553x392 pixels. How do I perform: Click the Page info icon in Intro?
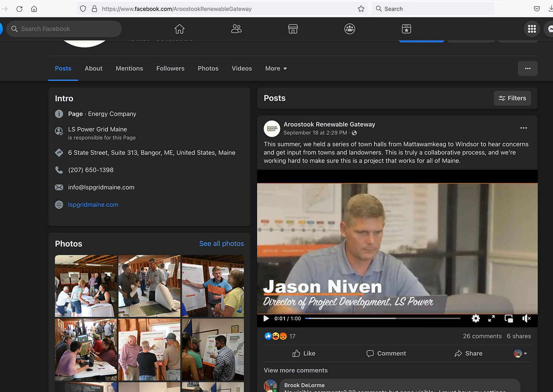tap(59, 114)
